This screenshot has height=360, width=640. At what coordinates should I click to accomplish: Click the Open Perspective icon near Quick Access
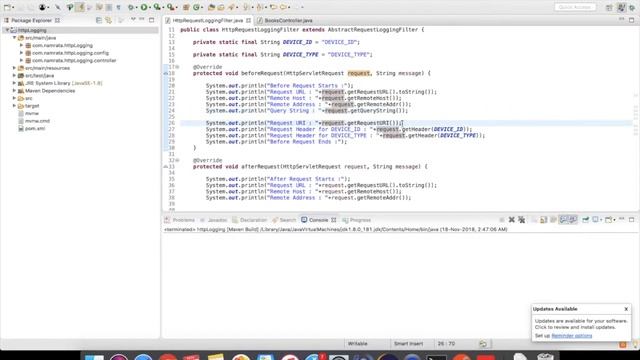point(609,7)
